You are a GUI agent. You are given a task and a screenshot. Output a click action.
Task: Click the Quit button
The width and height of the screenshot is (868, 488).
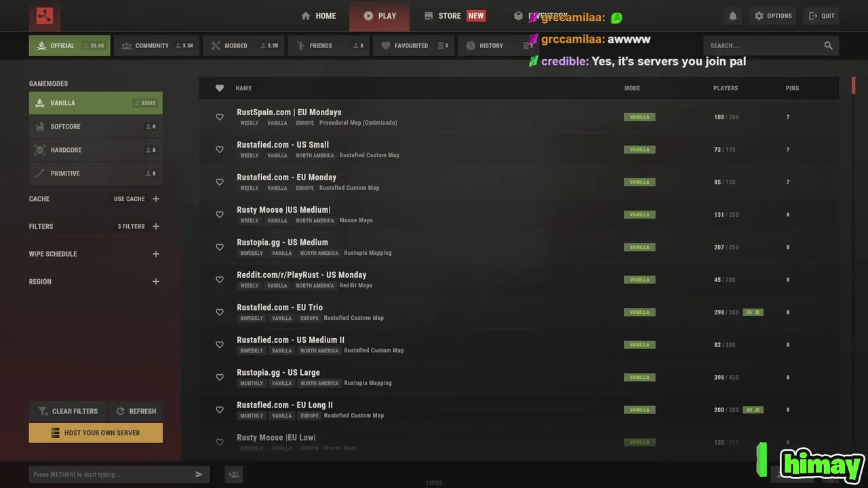[821, 16]
